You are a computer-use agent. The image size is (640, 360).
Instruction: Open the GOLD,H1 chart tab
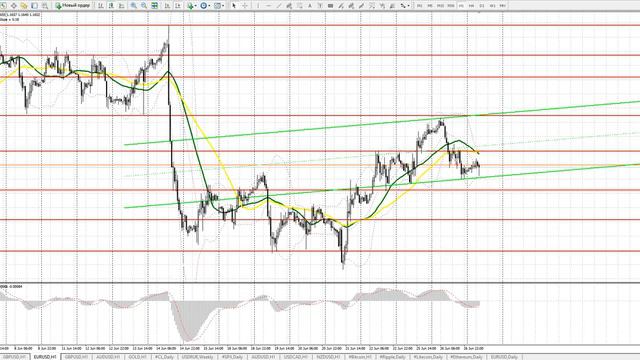pos(138,357)
